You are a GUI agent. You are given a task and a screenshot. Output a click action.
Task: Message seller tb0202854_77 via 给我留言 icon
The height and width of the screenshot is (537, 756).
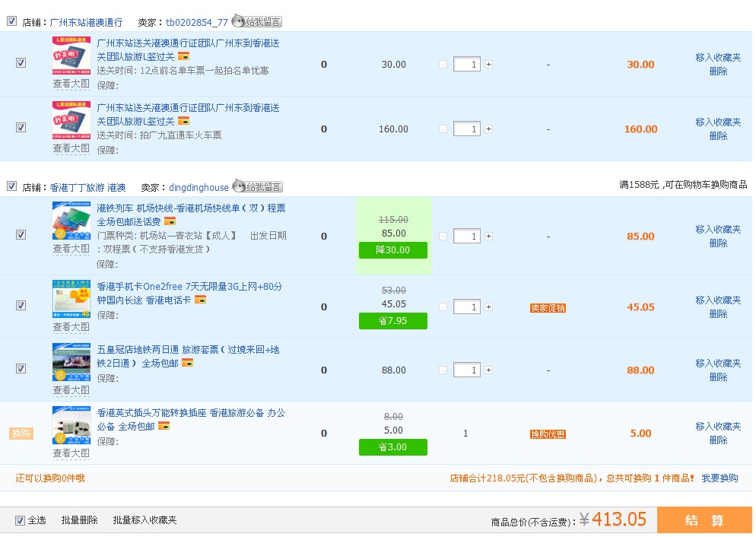point(256,22)
